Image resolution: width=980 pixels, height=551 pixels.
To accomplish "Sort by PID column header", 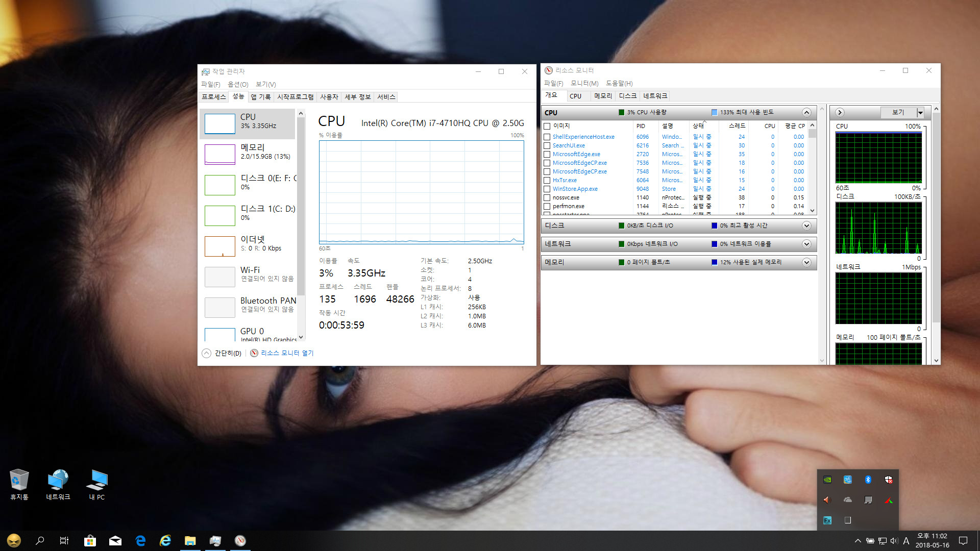I will click(641, 126).
